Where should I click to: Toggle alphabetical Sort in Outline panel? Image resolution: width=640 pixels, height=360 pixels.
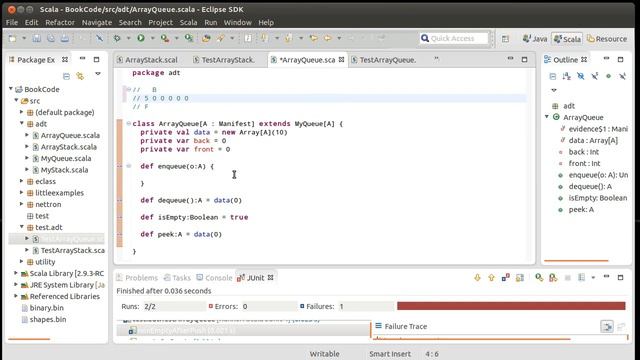(x=567, y=76)
